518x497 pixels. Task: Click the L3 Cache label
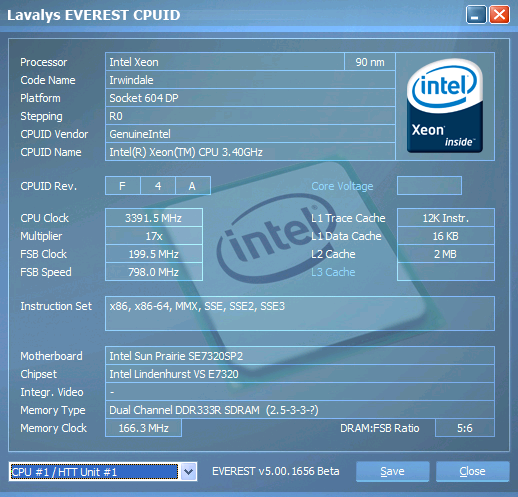(333, 272)
